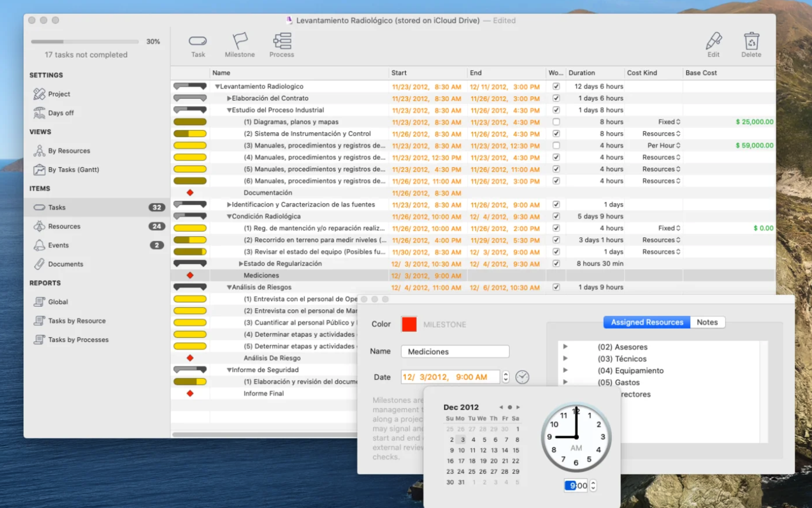Enable work checkbox for Diagramas, planos y mapas
The height and width of the screenshot is (508, 812).
[556, 122]
